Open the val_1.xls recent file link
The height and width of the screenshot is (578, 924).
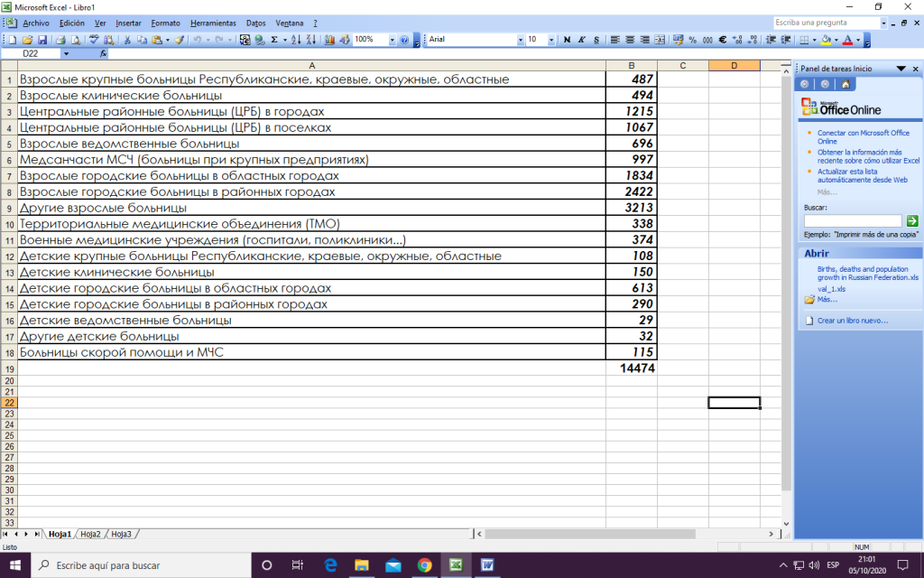834,289
